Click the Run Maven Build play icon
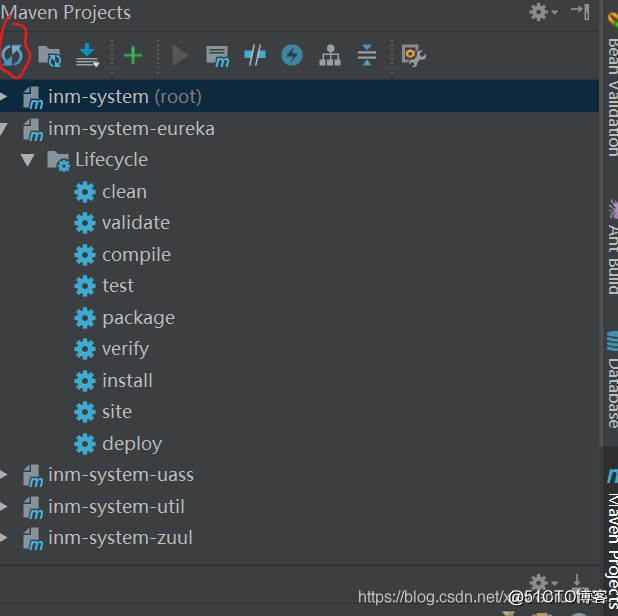The width and height of the screenshot is (618, 616). click(180, 56)
